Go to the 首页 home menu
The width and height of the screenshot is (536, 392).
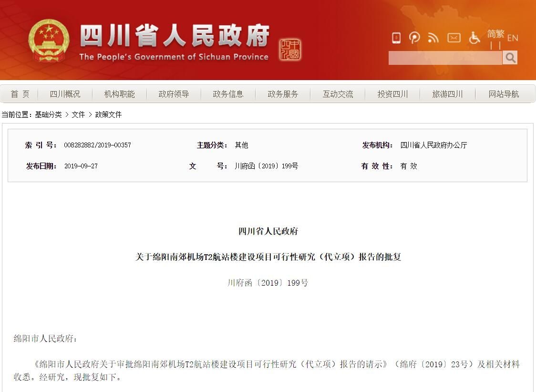tap(20, 94)
